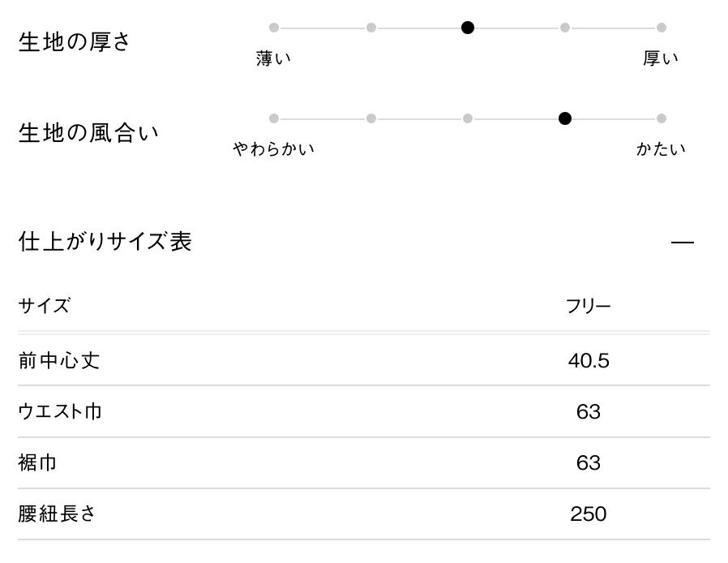The width and height of the screenshot is (728, 563).
Task: Click the middle dot on 生地の風合い scale
Action: [468, 118]
